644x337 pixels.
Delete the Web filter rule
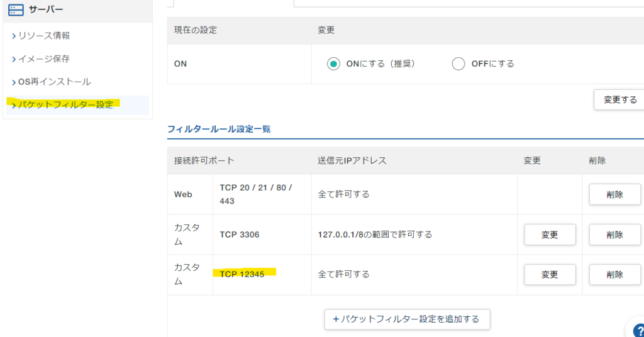(x=614, y=194)
